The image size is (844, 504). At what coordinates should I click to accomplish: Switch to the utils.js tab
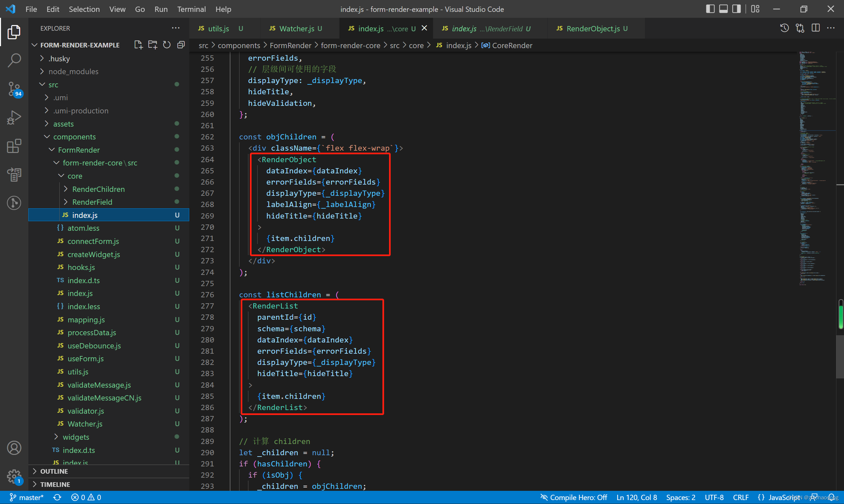click(224, 29)
